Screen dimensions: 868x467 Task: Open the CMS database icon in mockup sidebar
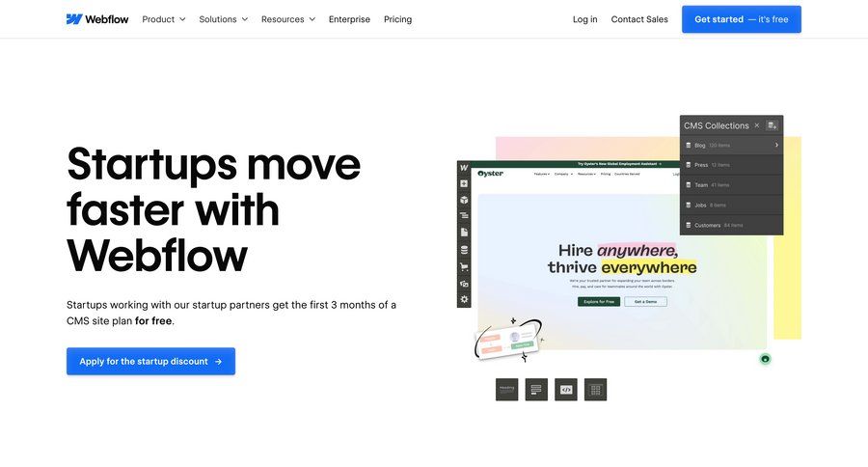pyautogui.click(x=464, y=250)
